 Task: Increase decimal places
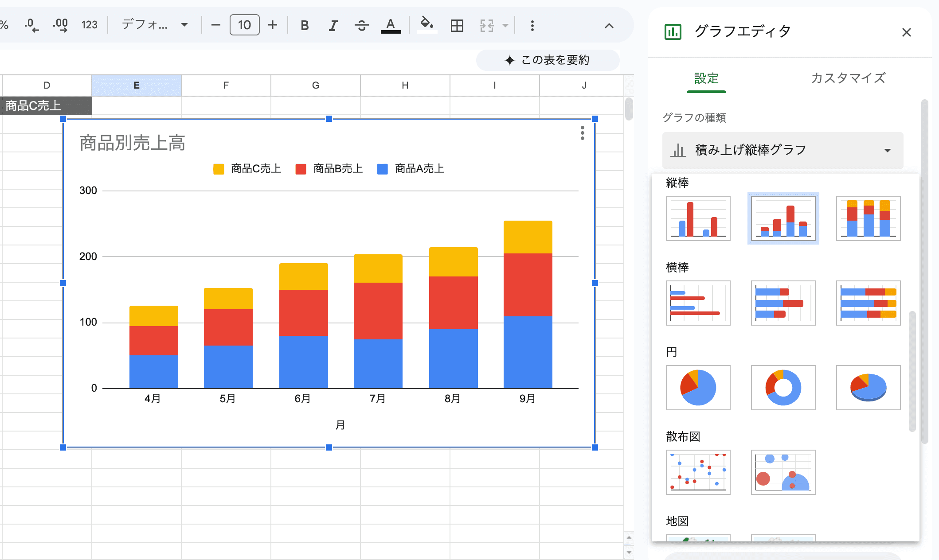click(60, 25)
